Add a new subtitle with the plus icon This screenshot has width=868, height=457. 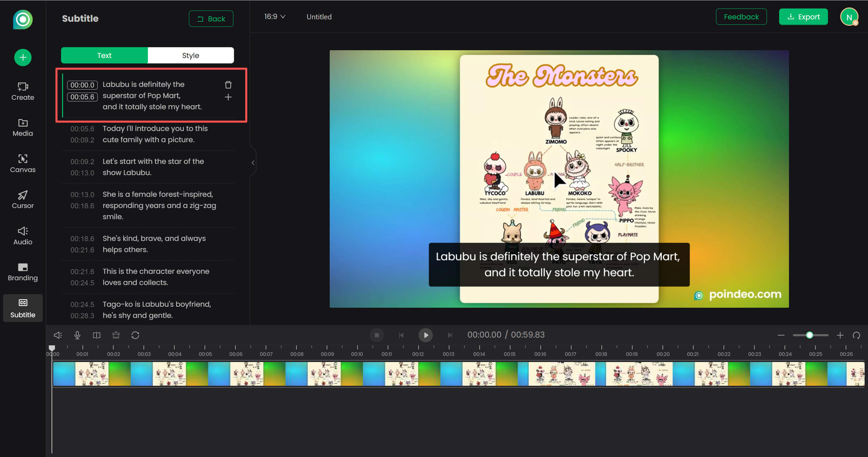[228, 97]
